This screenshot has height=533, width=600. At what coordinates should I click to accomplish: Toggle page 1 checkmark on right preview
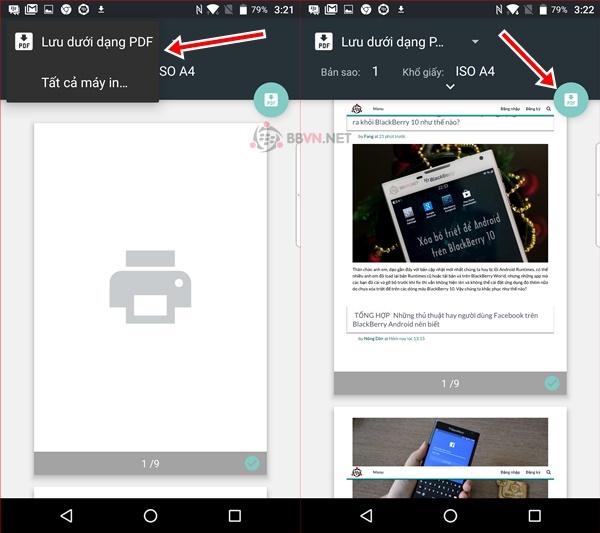click(x=552, y=383)
